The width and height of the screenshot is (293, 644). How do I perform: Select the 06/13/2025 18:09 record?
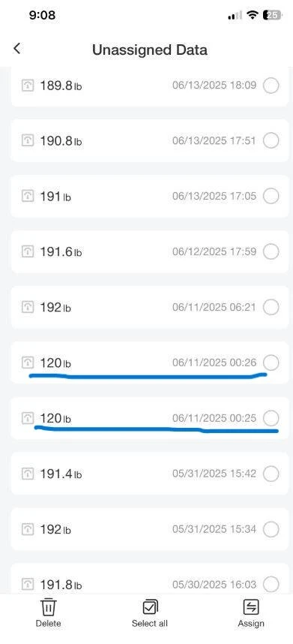click(271, 86)
